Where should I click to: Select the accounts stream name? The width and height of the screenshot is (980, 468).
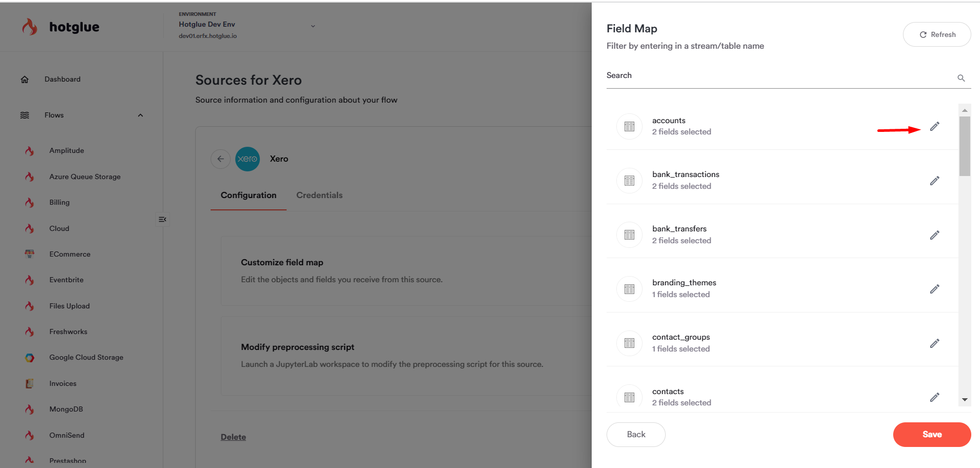tap(669, 121)
